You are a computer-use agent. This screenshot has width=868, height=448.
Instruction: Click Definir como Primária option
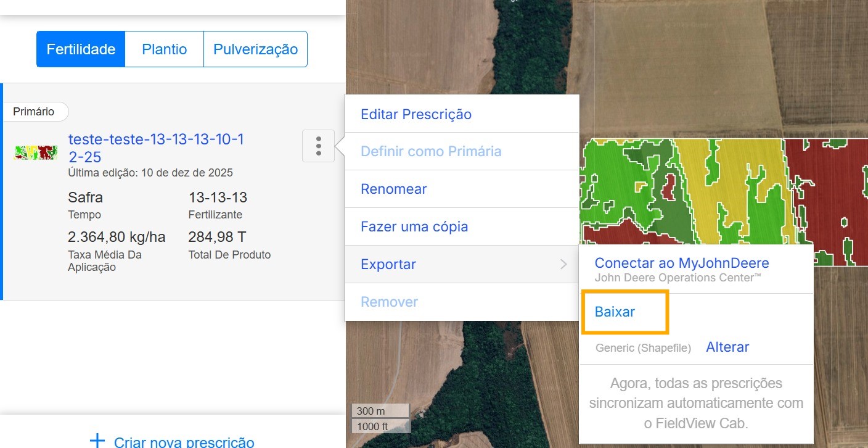point(431,151)
